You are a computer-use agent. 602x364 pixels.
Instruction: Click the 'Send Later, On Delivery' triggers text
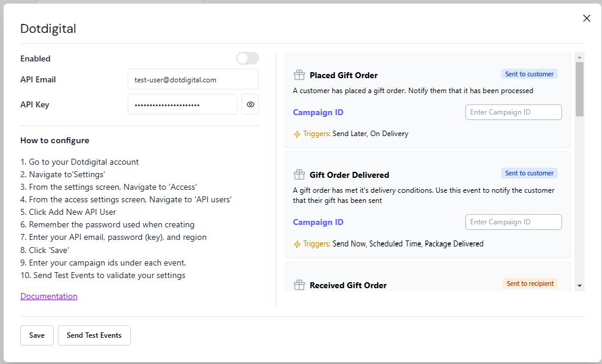pyautogui.click(x=370, y=134)
